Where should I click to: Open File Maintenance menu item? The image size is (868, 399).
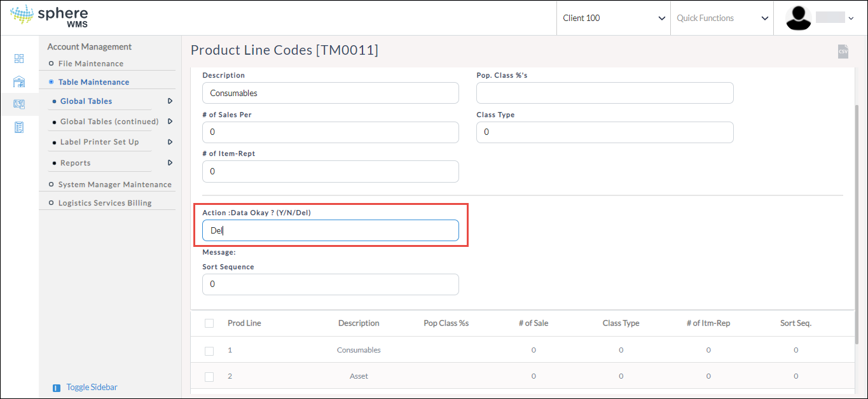click(90, 64)
